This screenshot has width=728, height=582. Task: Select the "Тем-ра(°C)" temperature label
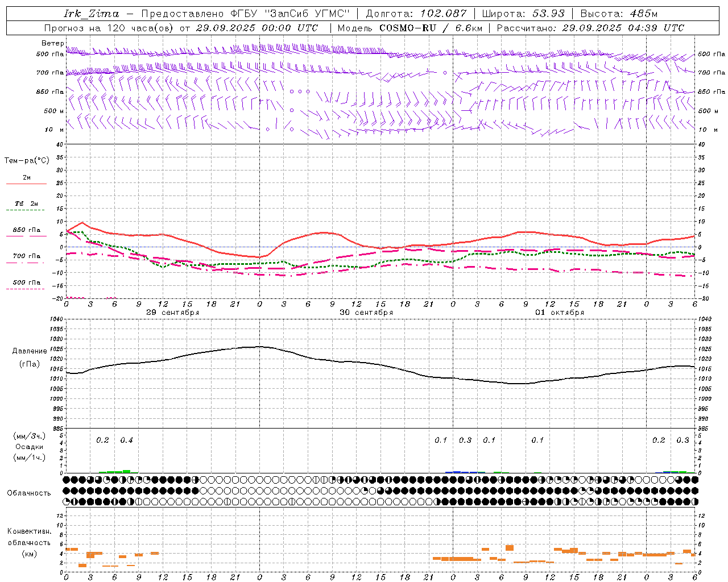pyautogui.click(x=27, y=161)
